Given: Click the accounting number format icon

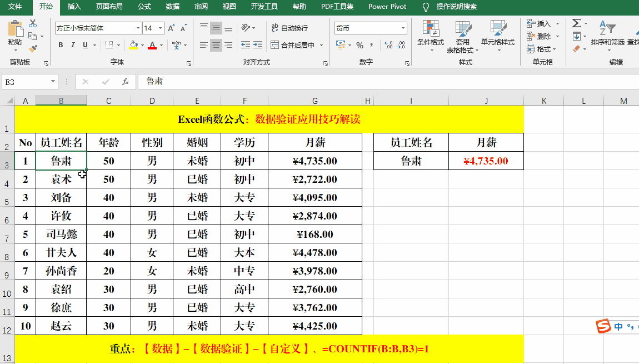Looking at the screenshot, I should click(340, 45).
